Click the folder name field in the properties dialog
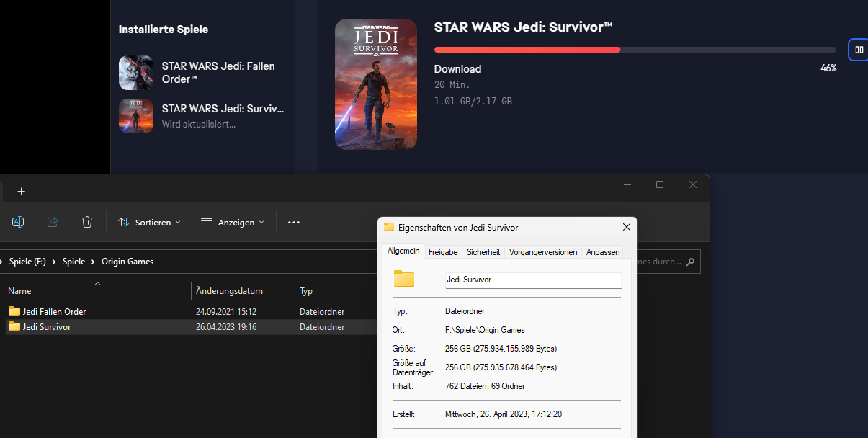 point(534,280)
